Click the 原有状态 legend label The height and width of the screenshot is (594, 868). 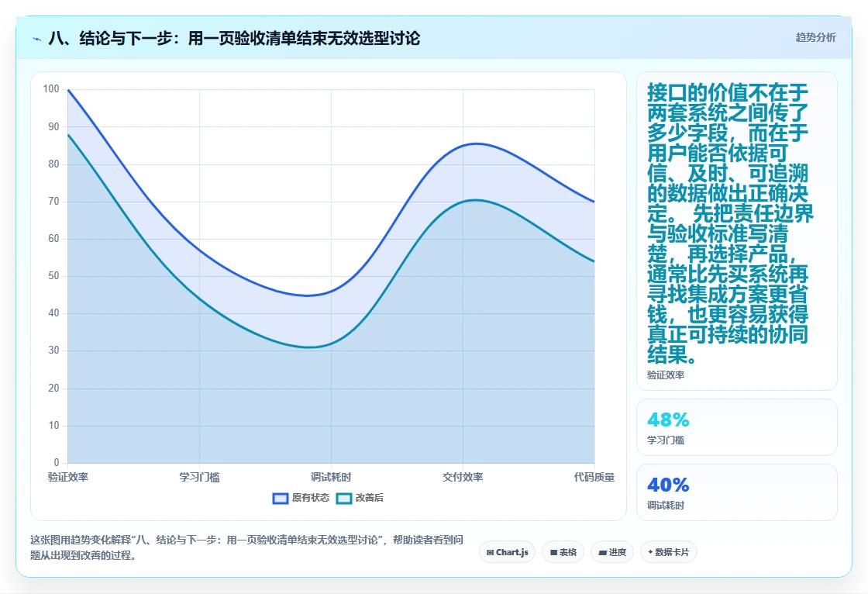coord(311,498)
